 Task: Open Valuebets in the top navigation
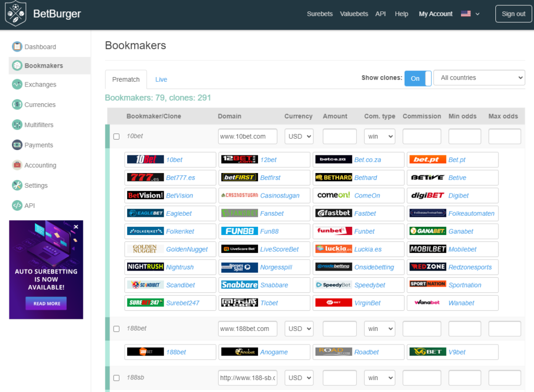click(354, 14)
